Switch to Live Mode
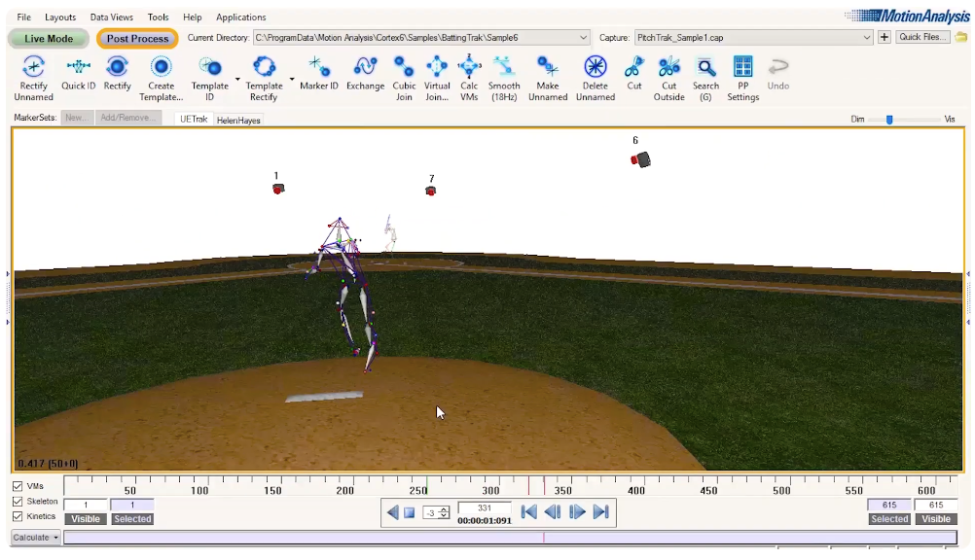This screenshot has width=975, height=560. pos(48,38)
